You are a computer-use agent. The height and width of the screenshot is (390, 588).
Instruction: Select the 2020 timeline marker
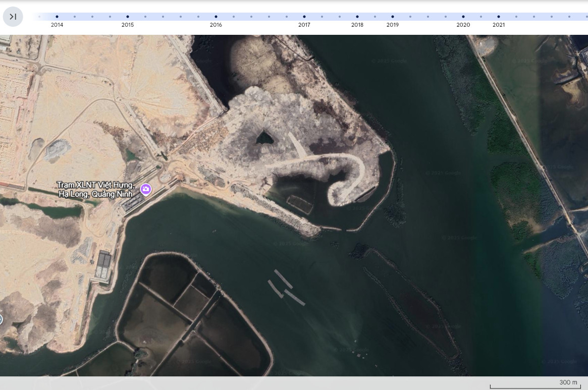coord(463,16)
